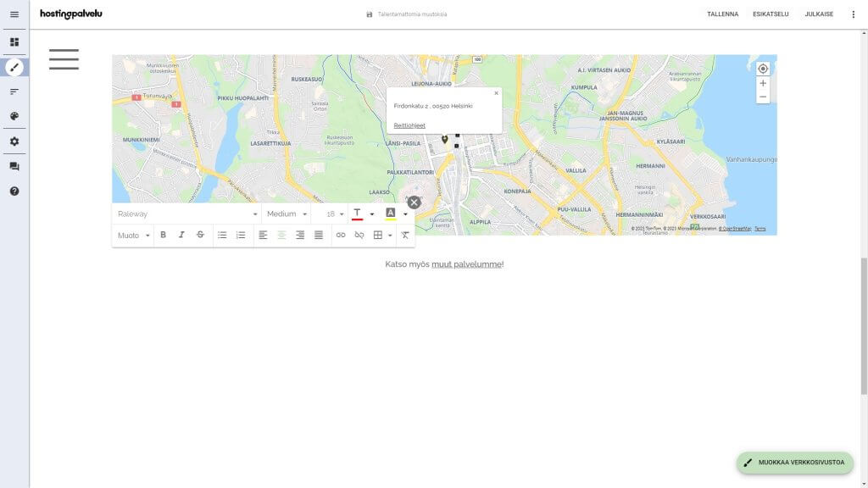Image resolution: width=868 pixels, height=488 pixels.
Task: Open the Medium font weight dropdown
Action: pos(287,214)
